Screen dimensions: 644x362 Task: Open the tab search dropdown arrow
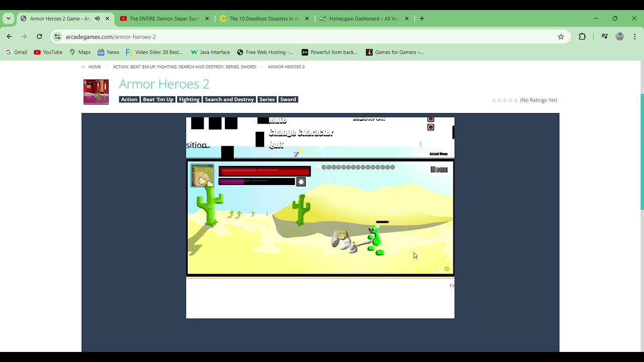pos(9,19)
